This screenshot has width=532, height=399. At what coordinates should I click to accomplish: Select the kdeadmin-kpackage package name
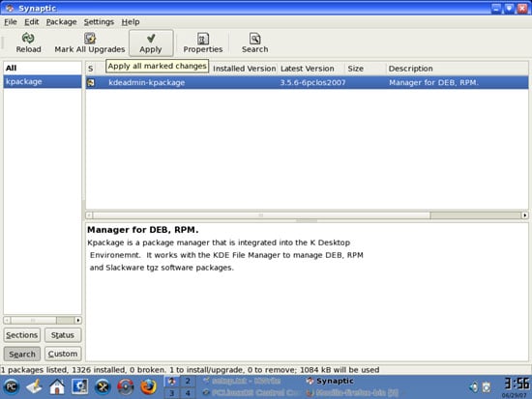(147, 82)
